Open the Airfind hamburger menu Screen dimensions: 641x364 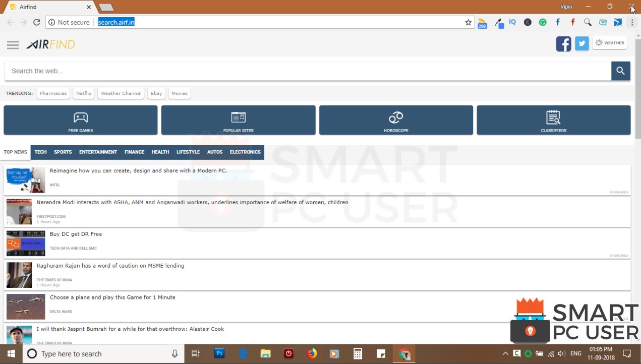13,45
